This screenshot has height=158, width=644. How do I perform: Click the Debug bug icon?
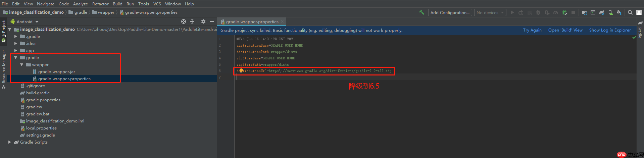tap(538, 12)
